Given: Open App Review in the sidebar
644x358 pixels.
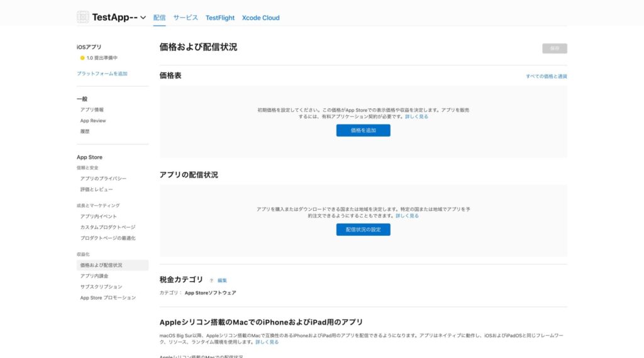Looking at the screenshot, I should click(93, 121).
